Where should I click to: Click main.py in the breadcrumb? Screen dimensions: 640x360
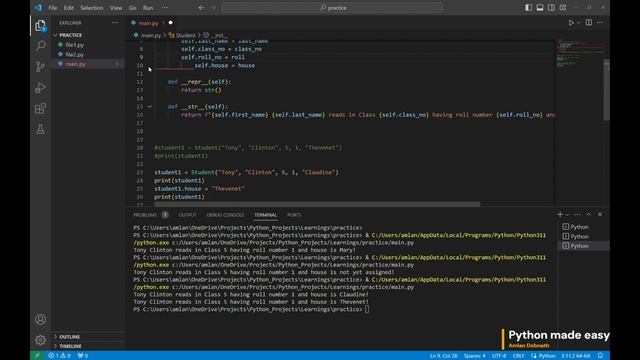click(x=151, y=36)
